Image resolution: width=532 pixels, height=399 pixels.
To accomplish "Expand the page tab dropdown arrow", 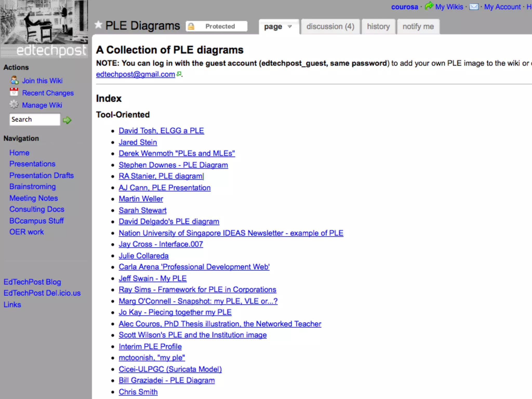I will [290, 26].
